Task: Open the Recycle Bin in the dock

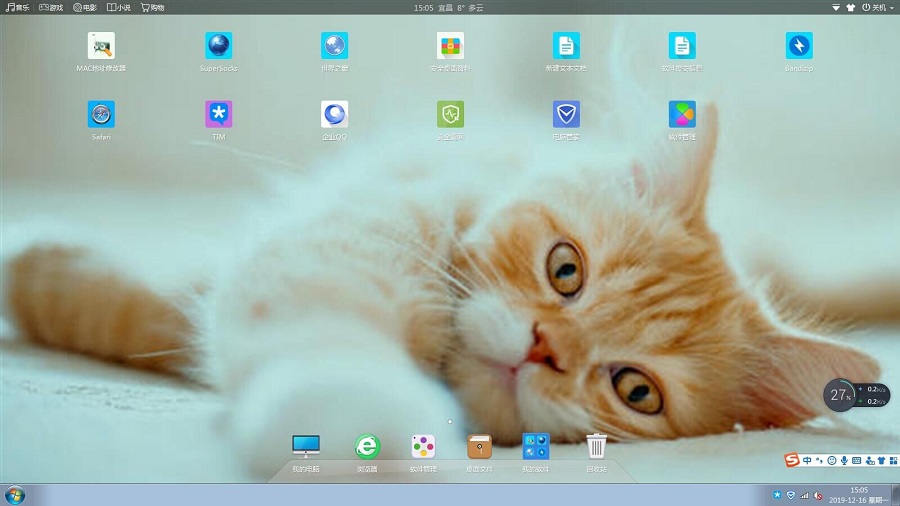Action: [x=596, y=447]
